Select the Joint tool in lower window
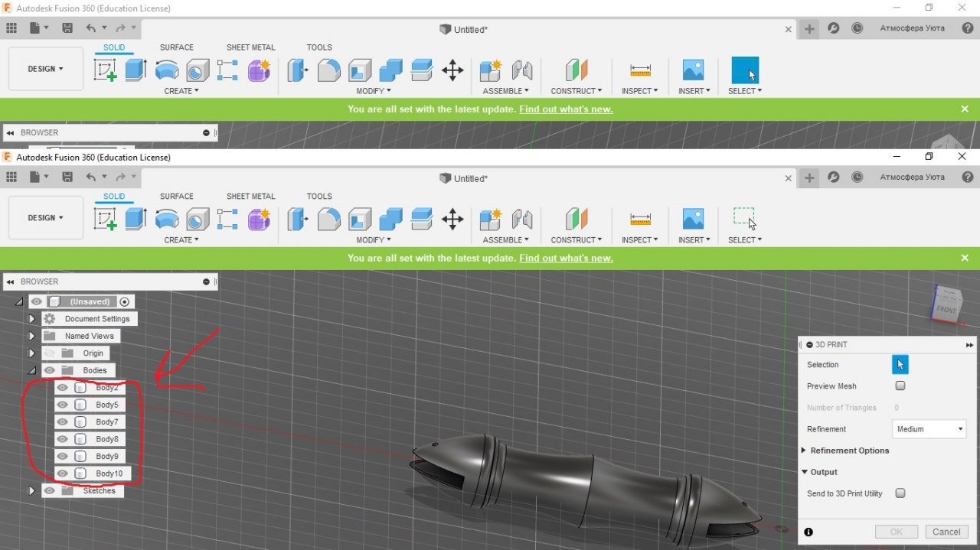980x550 pixels. pos(522,220)
